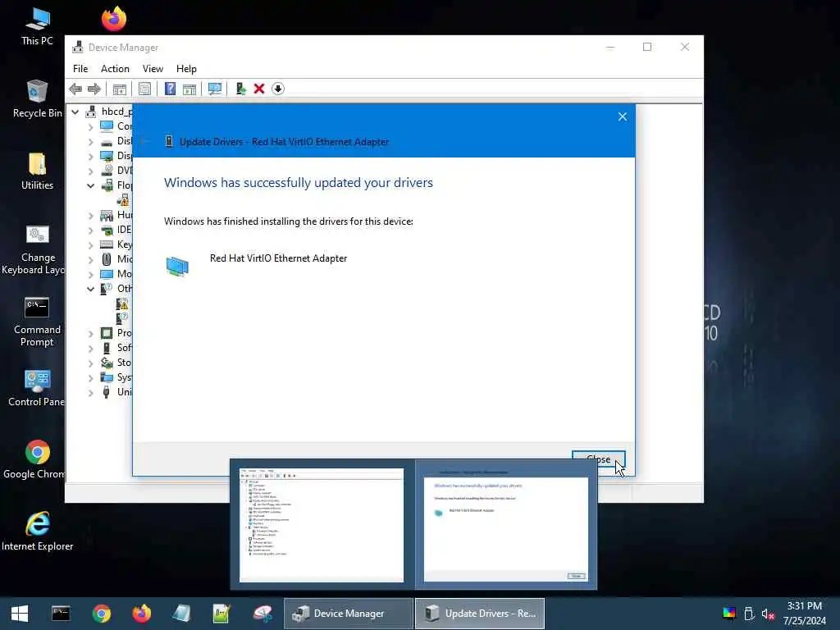Select the Device Manager taskbar preview thumbnail
Screen dimensions: 840x630
coord(322,525)
